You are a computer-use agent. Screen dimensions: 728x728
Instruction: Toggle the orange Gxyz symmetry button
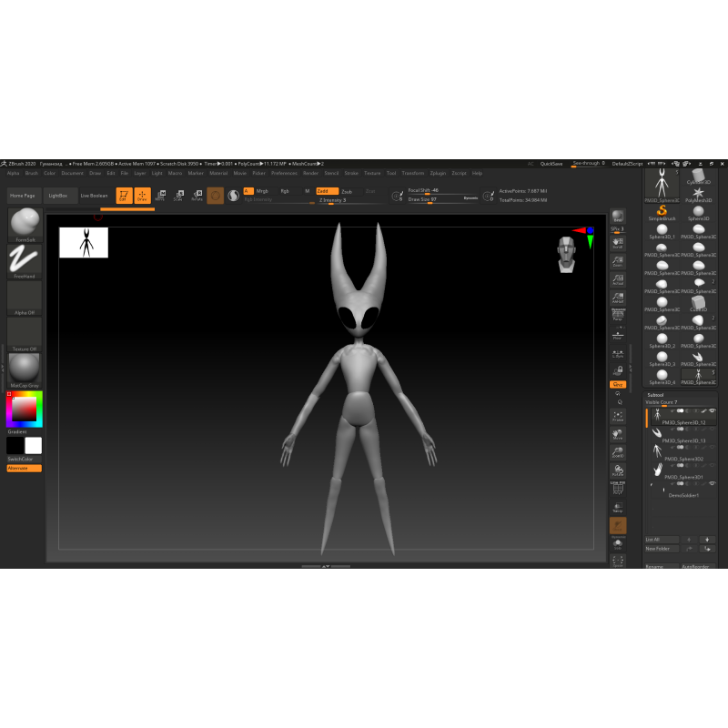click(618, 385)
